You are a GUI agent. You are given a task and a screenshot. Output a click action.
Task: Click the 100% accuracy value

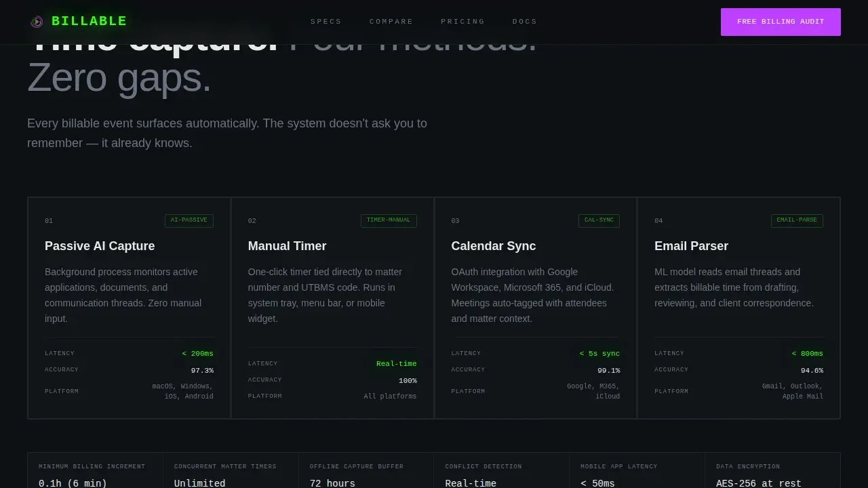coord(408,381)
